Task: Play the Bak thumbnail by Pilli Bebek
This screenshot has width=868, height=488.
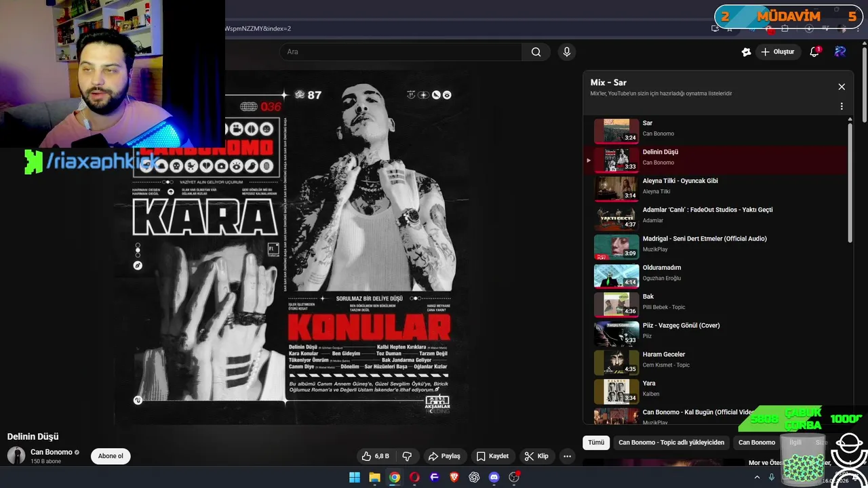Action: (x=616, y=304)
